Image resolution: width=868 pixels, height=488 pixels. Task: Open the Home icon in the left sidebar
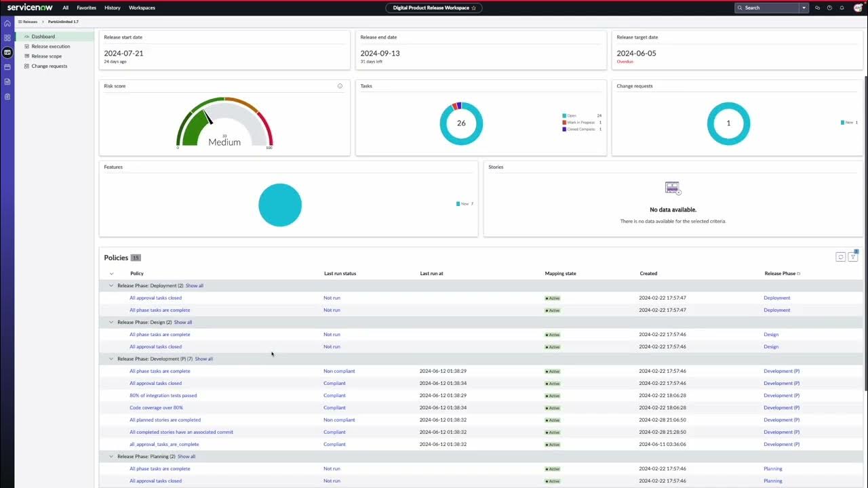pyautogui.click(x=7, y=22)
